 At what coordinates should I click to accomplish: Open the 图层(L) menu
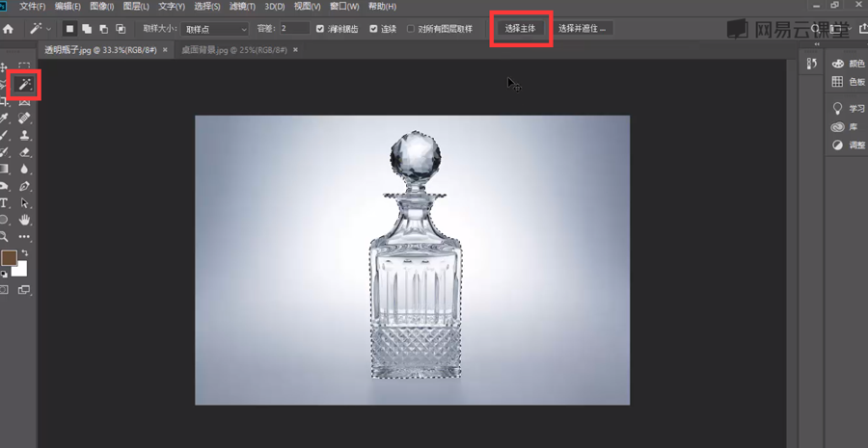click(x=136, y=7)
